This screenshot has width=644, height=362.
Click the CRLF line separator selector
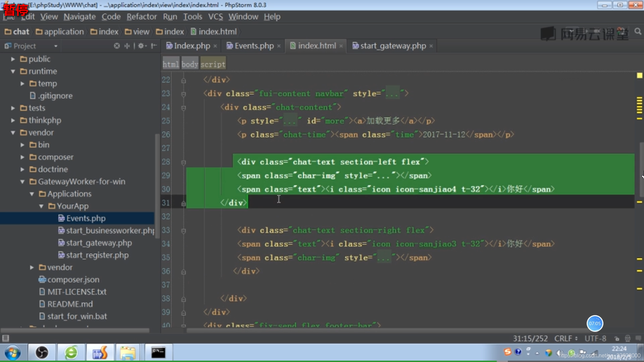[566, 339]
